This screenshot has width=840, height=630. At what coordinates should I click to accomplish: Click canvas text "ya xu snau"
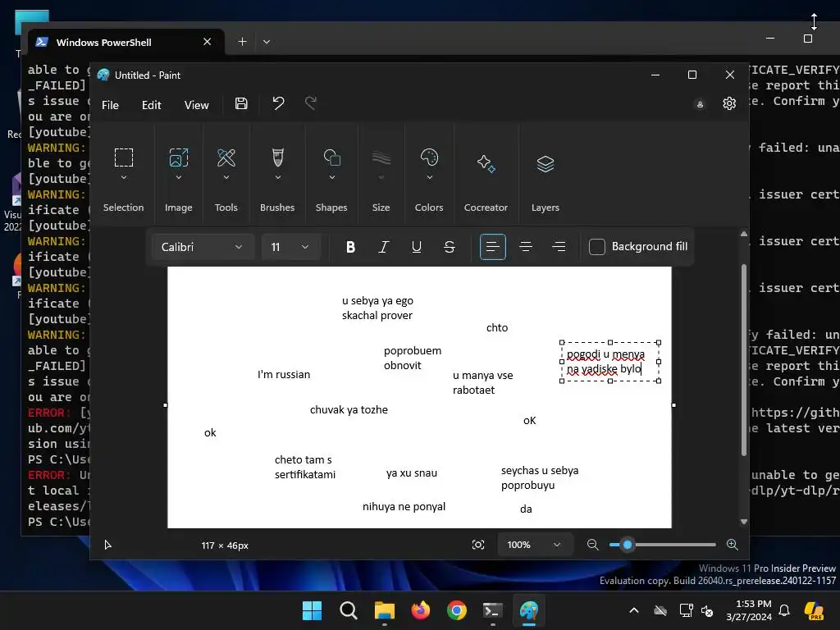(412, 473)
